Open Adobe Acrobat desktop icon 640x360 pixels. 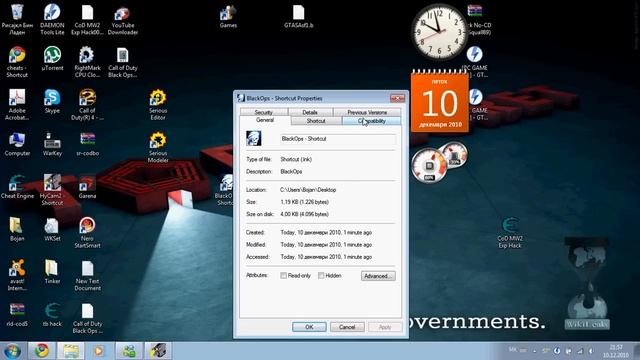[x=17, y=104]
